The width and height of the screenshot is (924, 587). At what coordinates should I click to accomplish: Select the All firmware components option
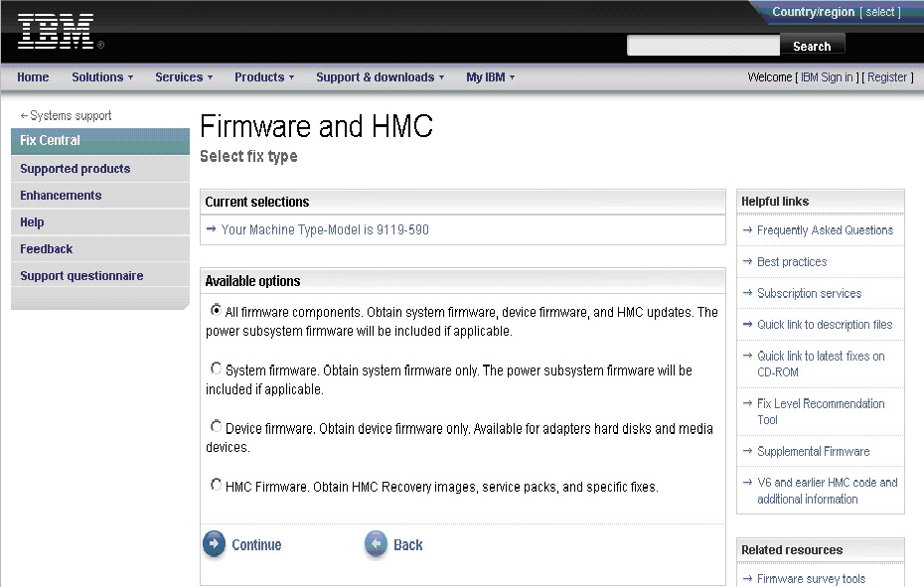[217, 310]
